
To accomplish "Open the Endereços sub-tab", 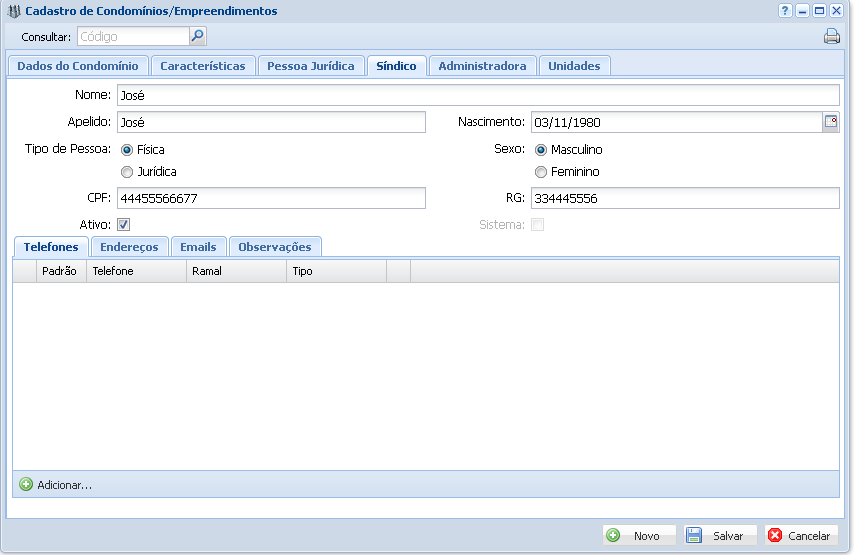I will pyautogui.click(x=130, y=247).
